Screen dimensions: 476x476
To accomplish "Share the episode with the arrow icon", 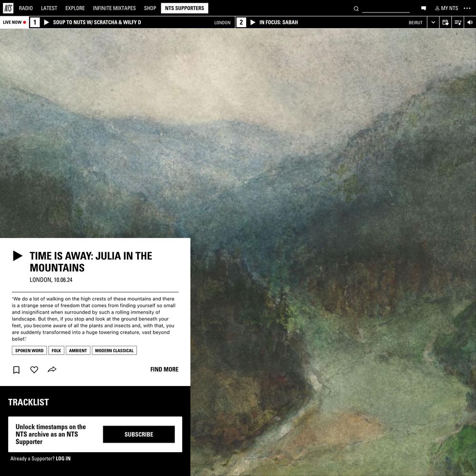I will tap(52, 369).
